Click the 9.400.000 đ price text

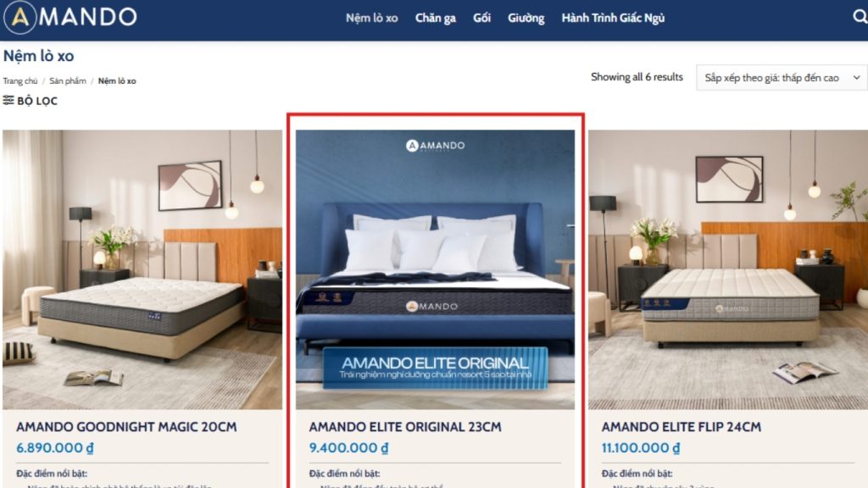(x=348, y=447)
